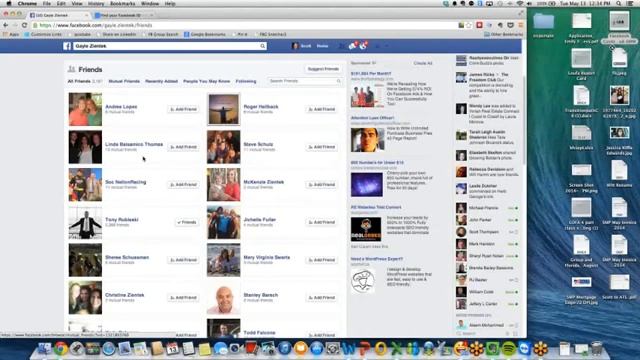Open Microsoft Word from the dock
Viewport: 640px width, 360px height.
(349, 349)
